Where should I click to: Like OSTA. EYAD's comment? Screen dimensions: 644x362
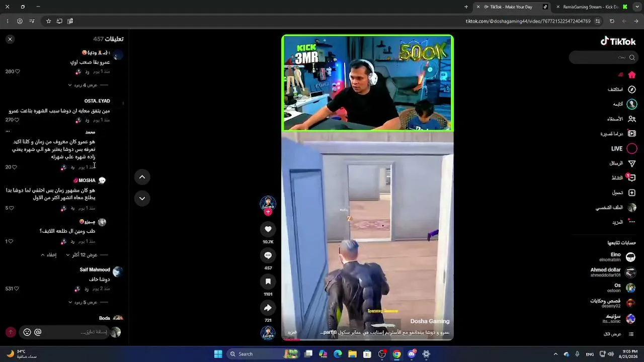coord(17,120)
